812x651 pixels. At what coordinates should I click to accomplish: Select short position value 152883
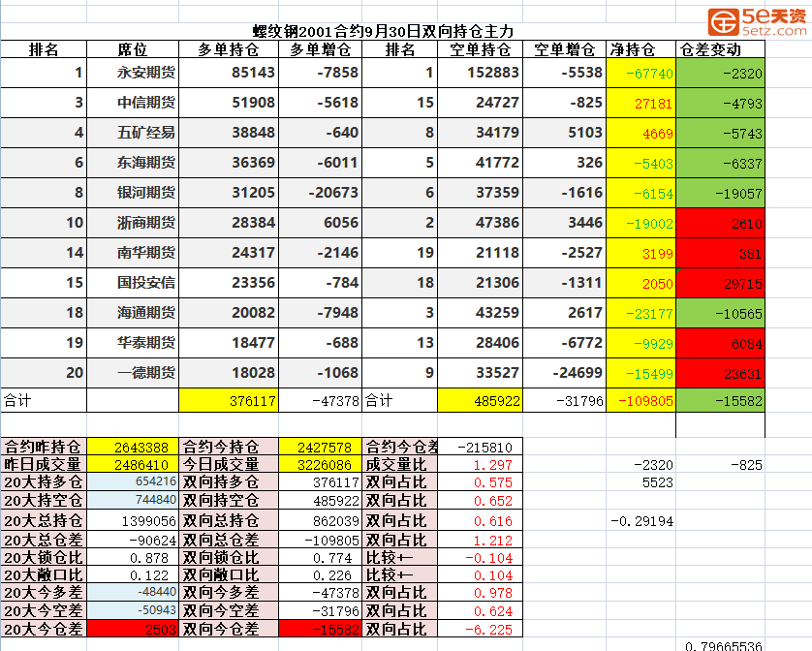click(480, 73)
